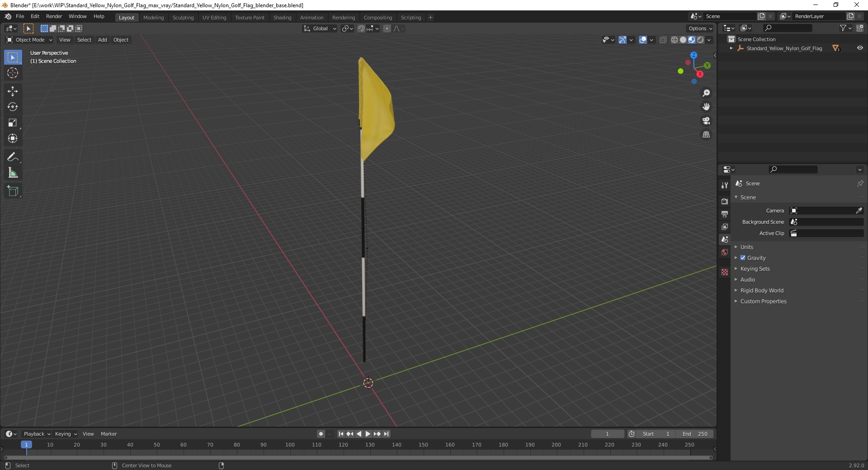Open the Global orientation dropdown
The width and height of the screenshot is (868, 470).
click(320, 28)
